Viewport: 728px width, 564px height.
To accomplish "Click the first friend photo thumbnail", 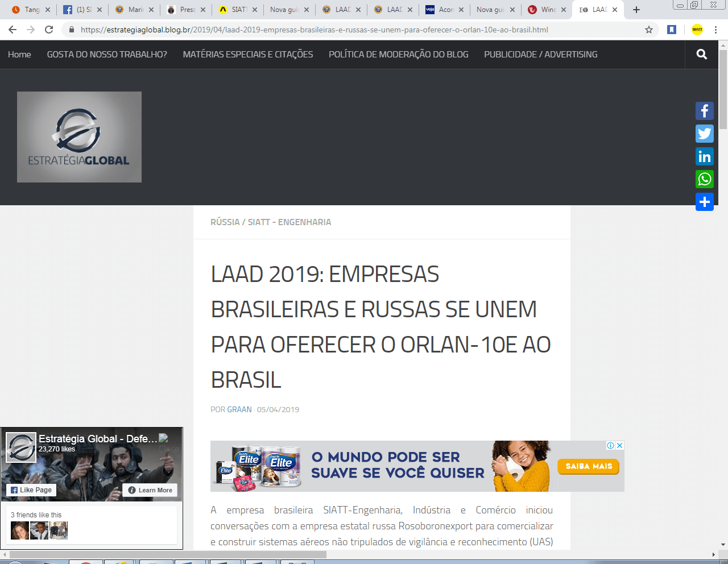I will [20, 530].
